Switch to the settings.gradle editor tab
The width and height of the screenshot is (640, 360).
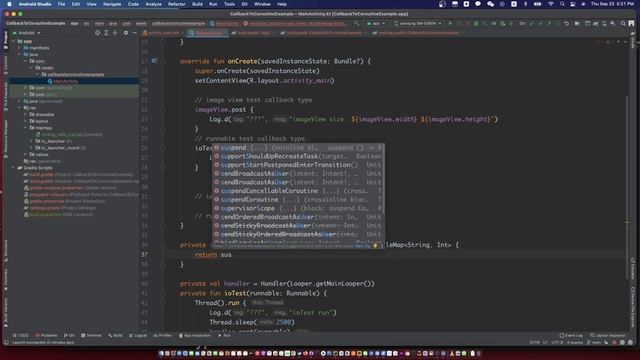coord(416,33)
